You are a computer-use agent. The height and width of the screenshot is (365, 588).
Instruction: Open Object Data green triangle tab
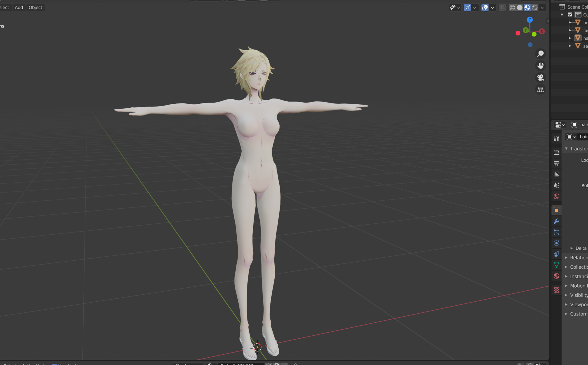[x=556, y=265]
